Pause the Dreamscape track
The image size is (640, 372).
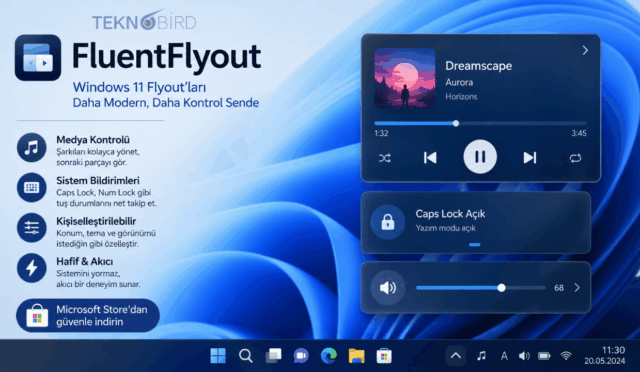click(x=480, y=157)
